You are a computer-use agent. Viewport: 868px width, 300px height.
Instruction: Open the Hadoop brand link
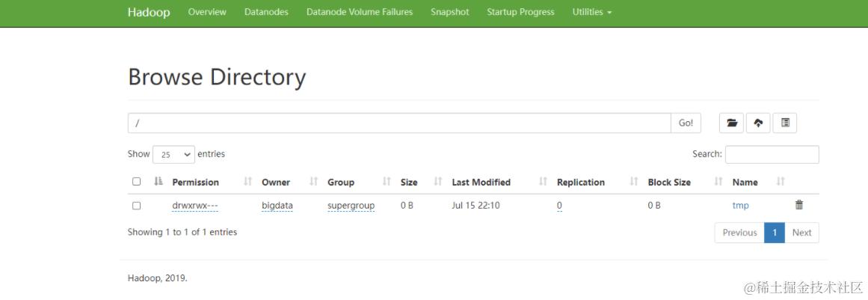click(149, 12)
